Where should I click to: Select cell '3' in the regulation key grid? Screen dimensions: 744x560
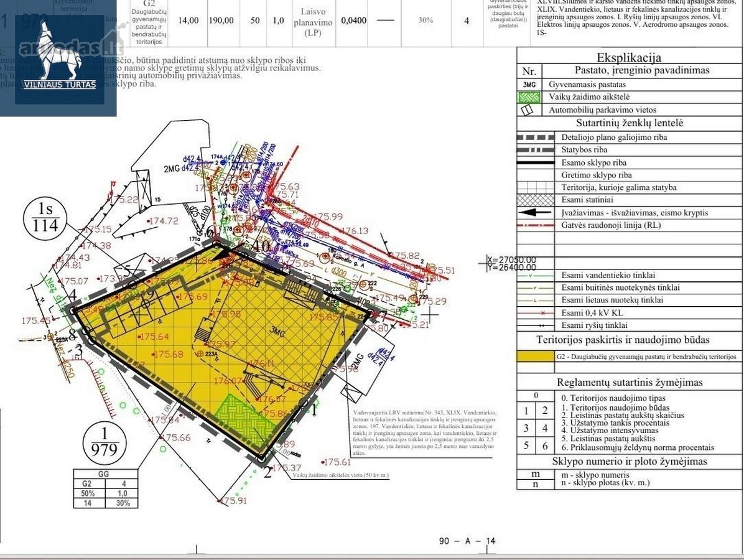526,428
